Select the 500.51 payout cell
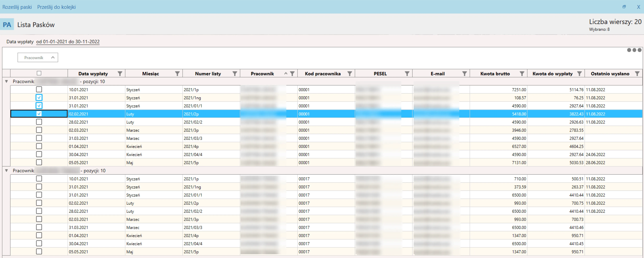The image size is (644, 258). click(556, 179)
